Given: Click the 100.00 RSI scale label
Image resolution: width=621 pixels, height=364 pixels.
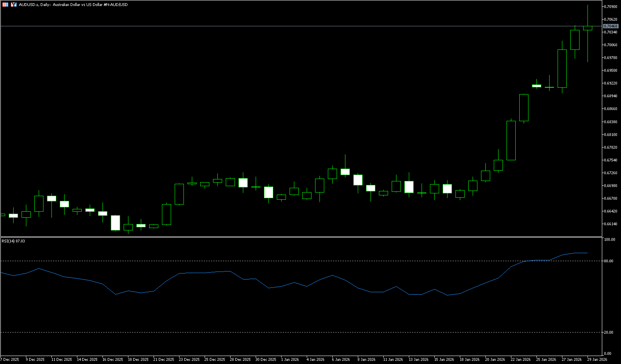Looking at the screenshot, I should pyautogui.click(x=609, y=240).
